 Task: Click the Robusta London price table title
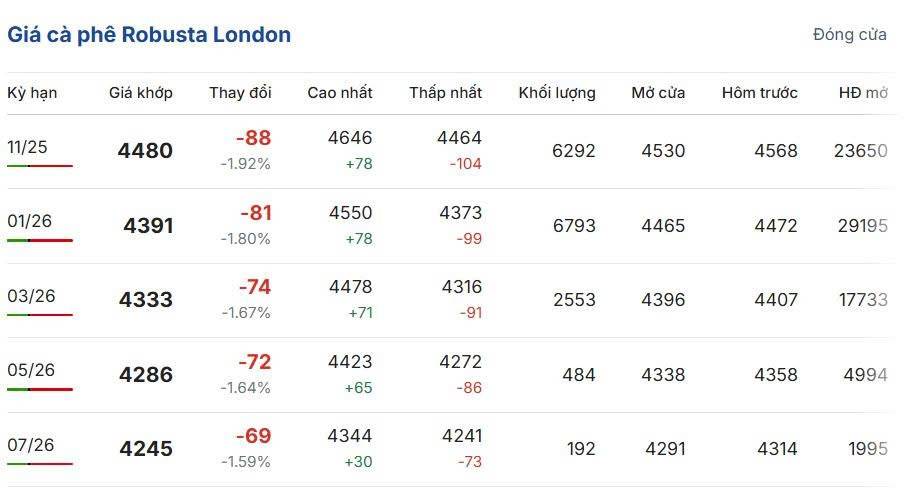point(149,35)
